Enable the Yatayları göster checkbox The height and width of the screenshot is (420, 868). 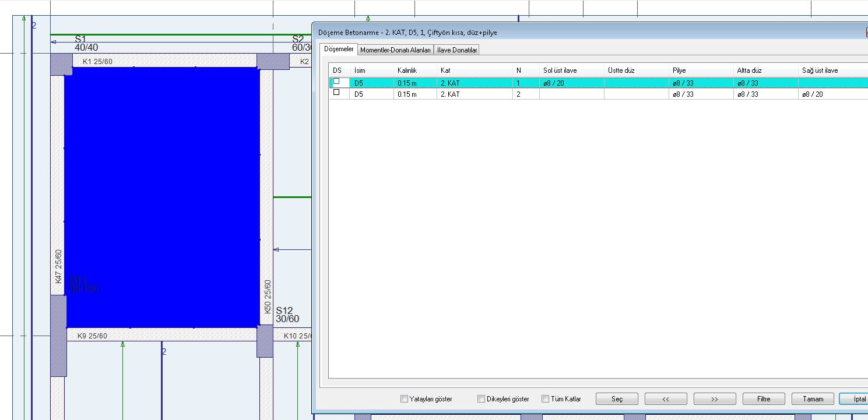(x=404, y=399)
